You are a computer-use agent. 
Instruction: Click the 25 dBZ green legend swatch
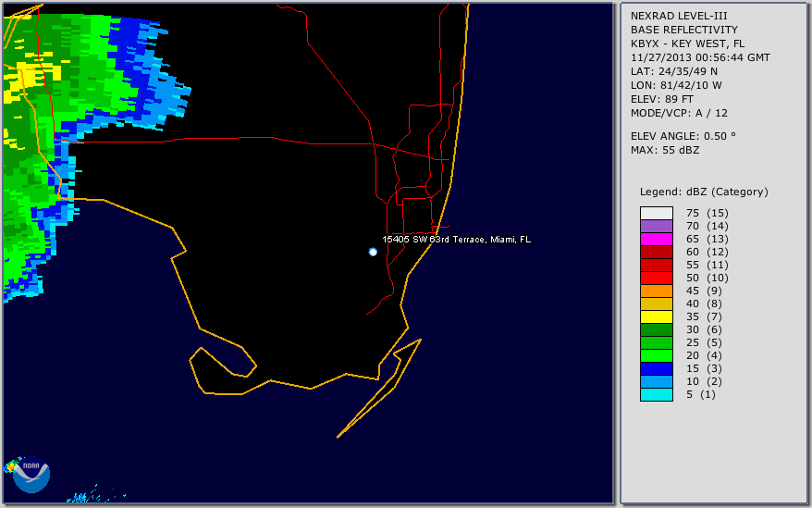point(656,342)
